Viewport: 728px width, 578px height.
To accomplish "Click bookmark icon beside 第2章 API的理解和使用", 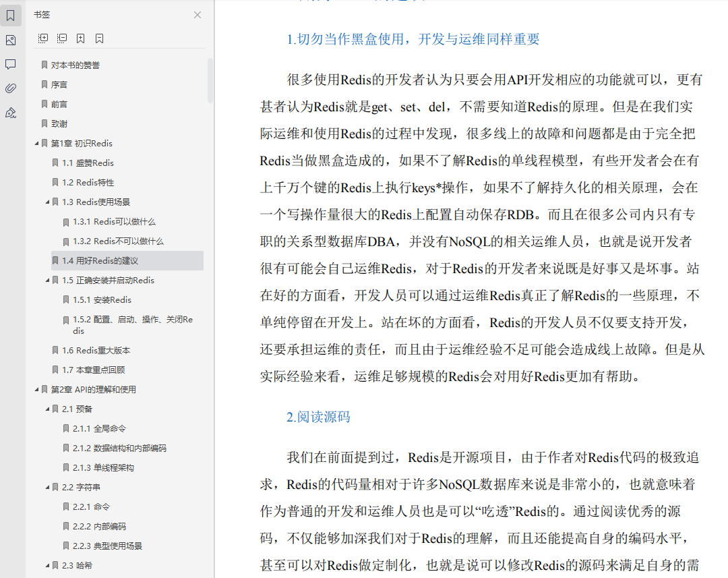I will pos(44,389).
